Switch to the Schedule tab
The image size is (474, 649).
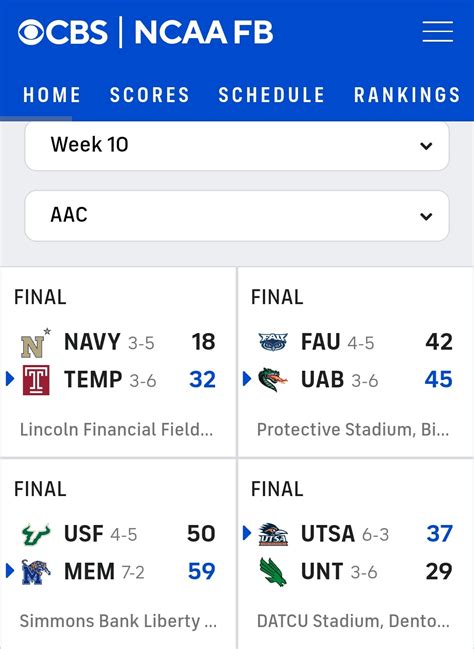pyautogui.click(x=272, y=95)
